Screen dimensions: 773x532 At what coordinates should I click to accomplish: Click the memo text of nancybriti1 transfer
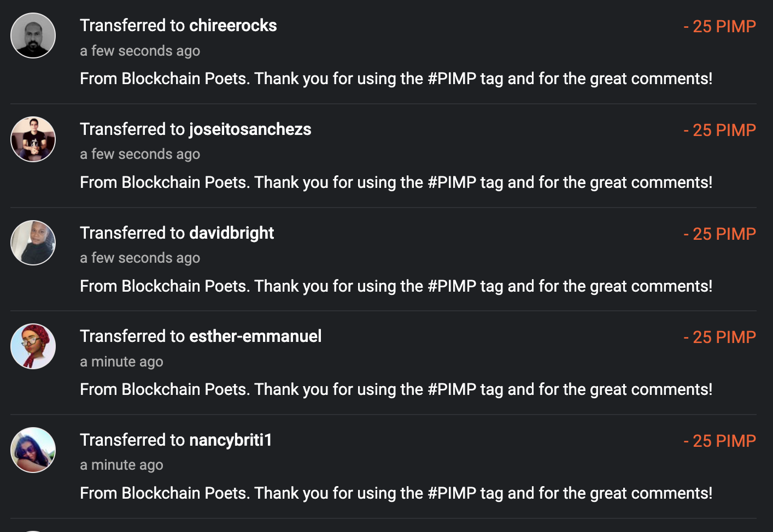[x=396, y=493]
